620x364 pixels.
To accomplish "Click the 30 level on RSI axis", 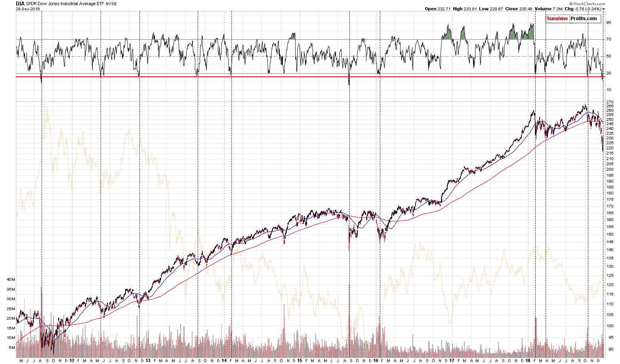I will click(x=609, y=73).
